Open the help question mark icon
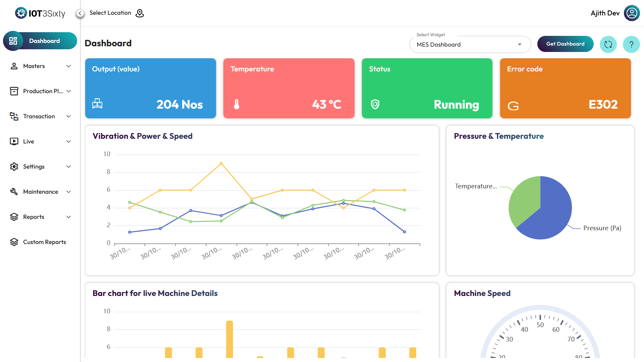The height and width of the screenshot is (362, 644). [x=631, y=44]
